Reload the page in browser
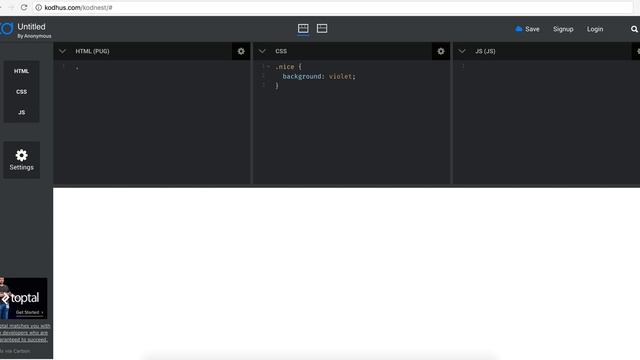 click(x=24, y=7)
